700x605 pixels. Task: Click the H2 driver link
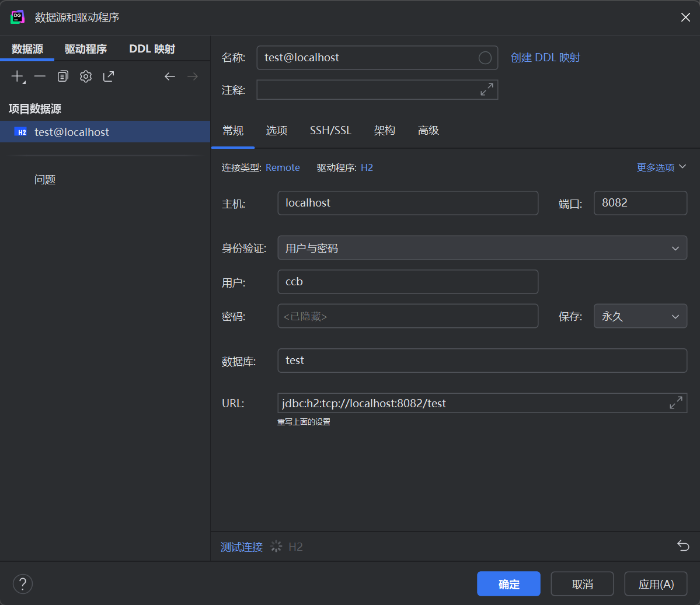[x=367, y=168]
